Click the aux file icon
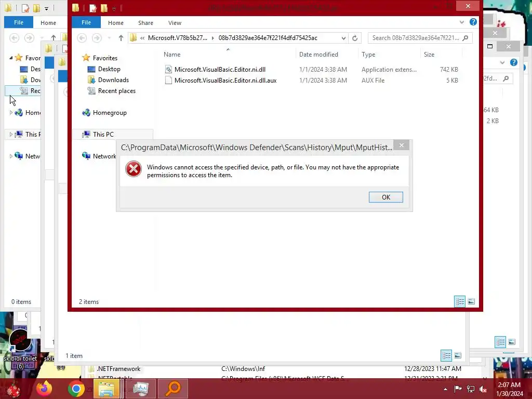 point(168,81)
